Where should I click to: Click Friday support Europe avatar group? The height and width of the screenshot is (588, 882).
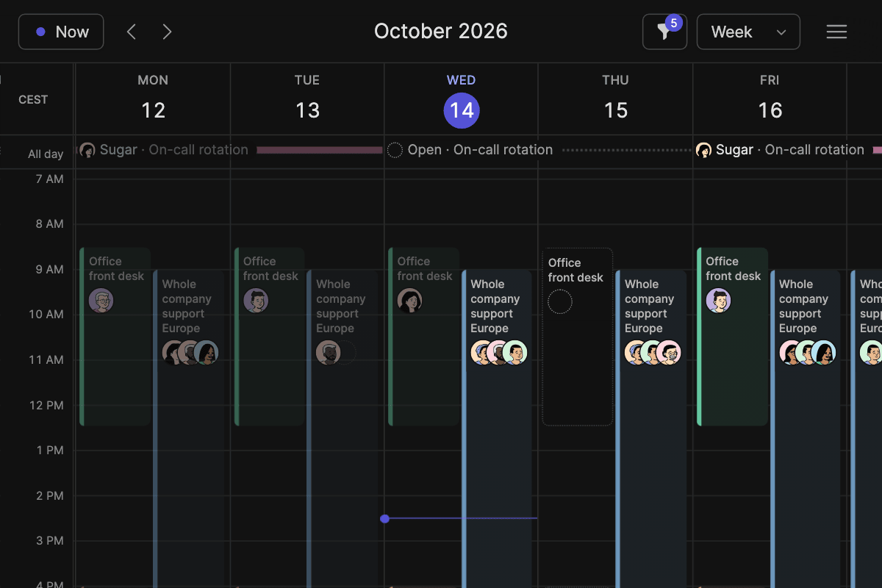[808, 353]
